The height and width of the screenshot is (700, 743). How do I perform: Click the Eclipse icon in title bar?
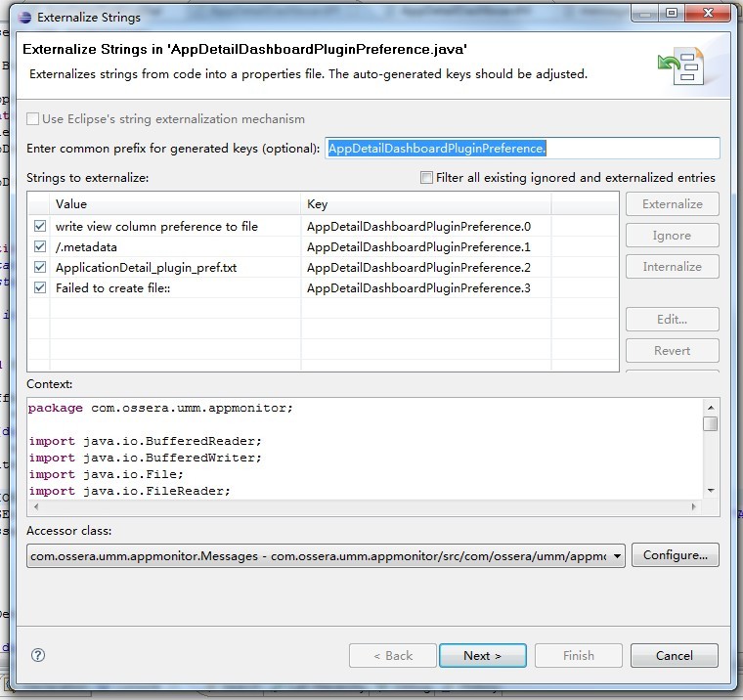24,18
